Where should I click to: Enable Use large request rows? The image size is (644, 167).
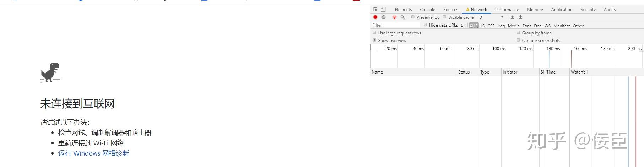click(x=374, y=33)
